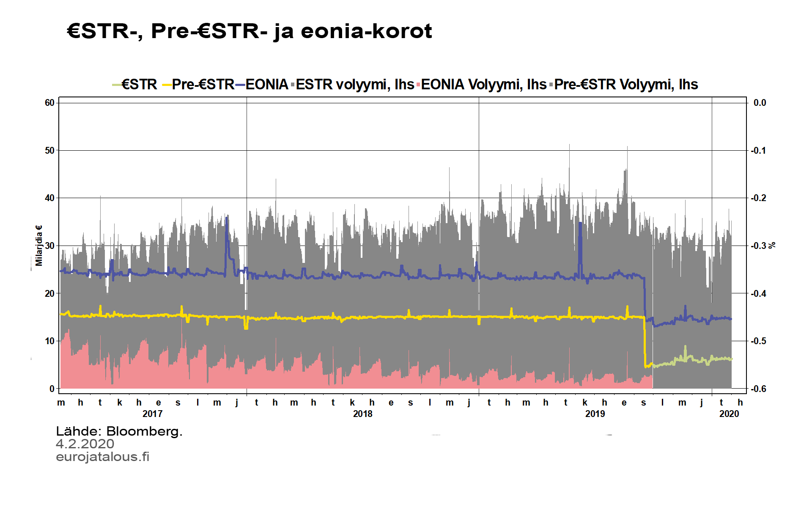Click the date 4.2.2020

pyautogui.click(x=85, y=444)
